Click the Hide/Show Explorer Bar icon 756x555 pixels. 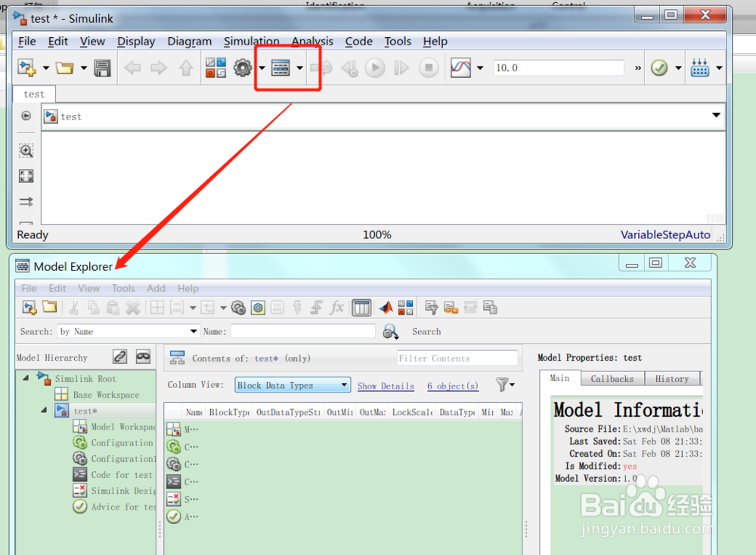click(26, 116)
